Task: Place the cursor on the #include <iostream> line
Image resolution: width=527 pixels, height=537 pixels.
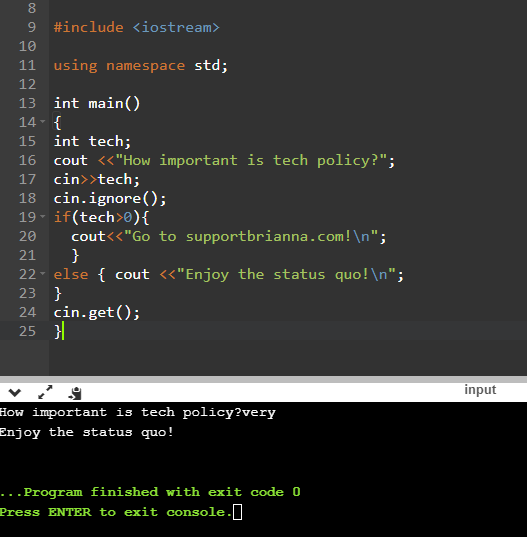Action: 137,27
